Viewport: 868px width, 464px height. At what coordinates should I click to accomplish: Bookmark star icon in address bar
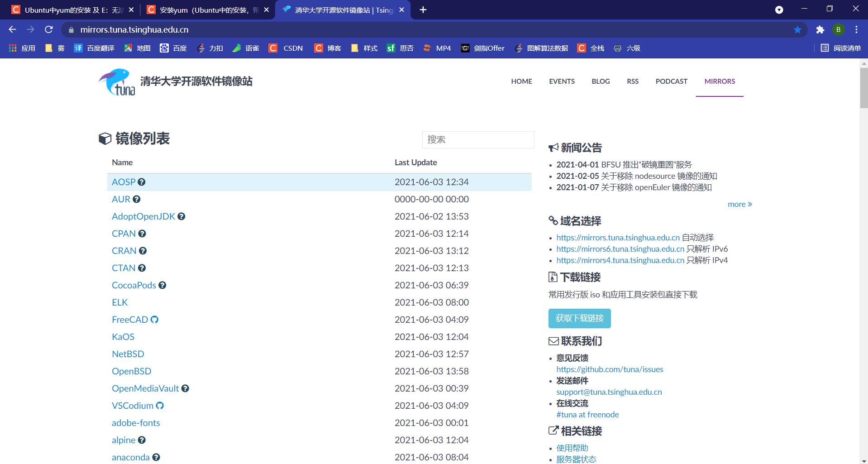797,29
